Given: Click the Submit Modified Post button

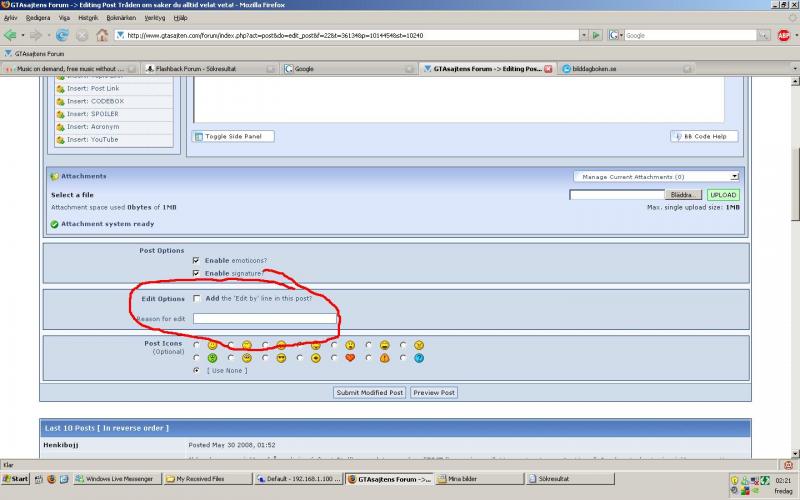Looking at the screenshot, I should [x=370, y=393].
